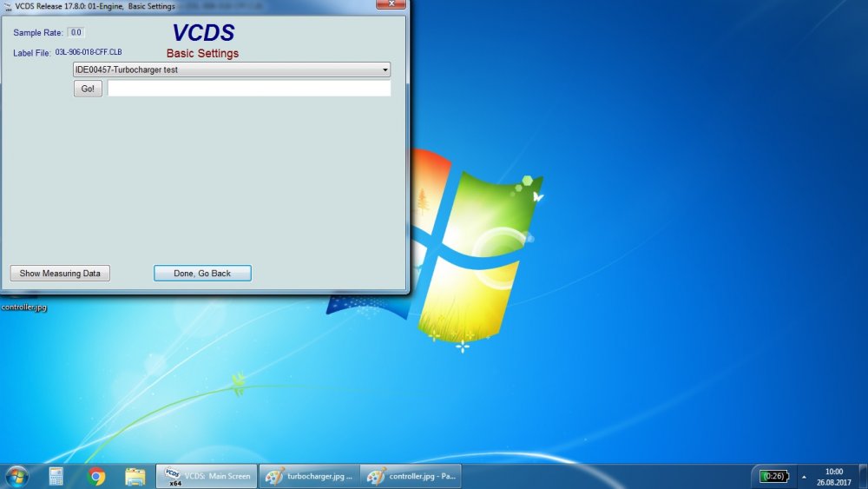Click the Sample Rate value 0.0
Viewport: 868px width, 489px height.
point(76,33)
